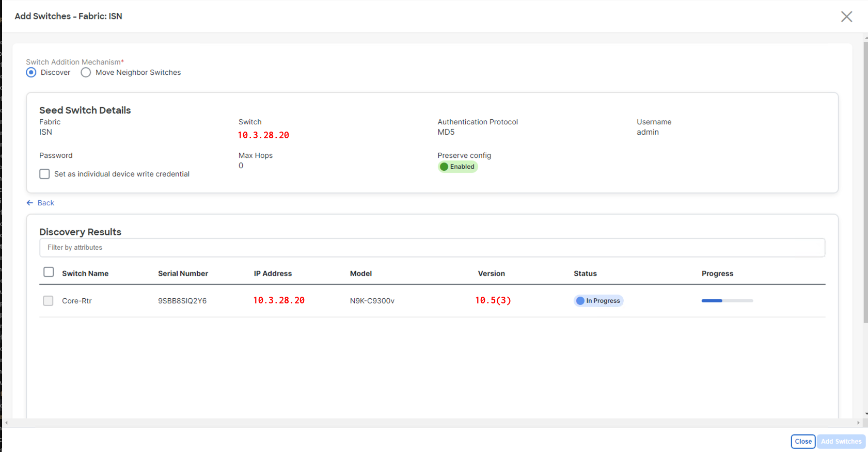Select the Core-Rtr row checkbox

coord(48,301)
